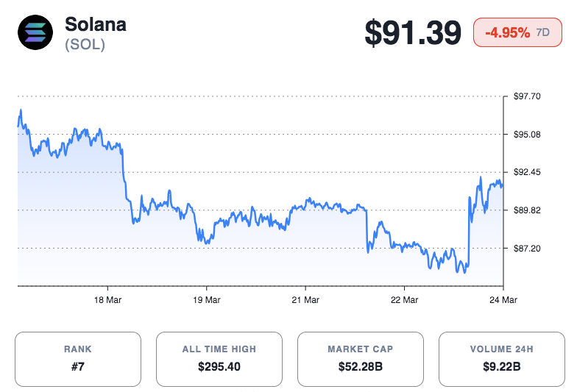Viewport: 577px width, 392px height.
Task: Open the Rank #7 card
Action: pos(78,358)
